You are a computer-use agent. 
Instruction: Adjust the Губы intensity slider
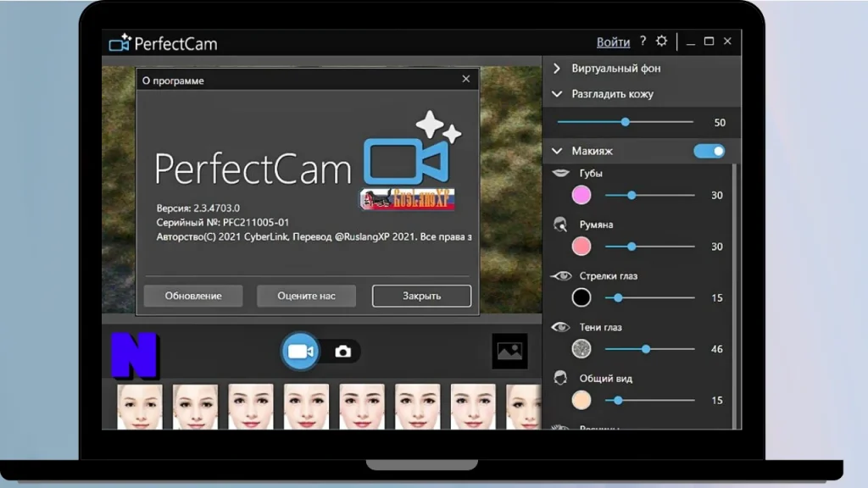point(649,196)
